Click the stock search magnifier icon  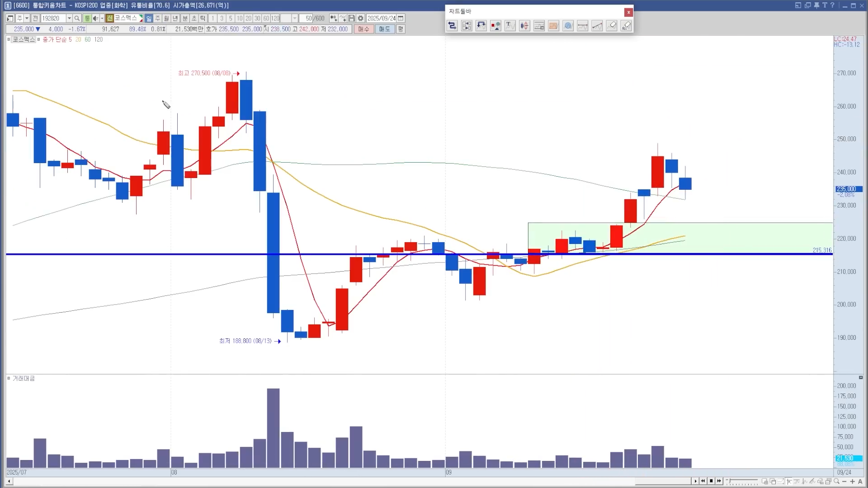[77, 19]
